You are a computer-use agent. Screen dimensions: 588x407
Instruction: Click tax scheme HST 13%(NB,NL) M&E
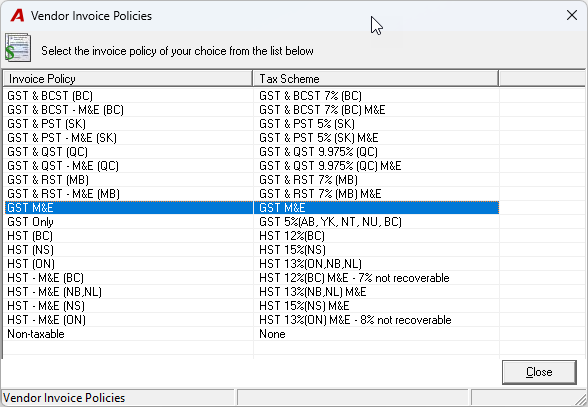(x=313, y=292)
